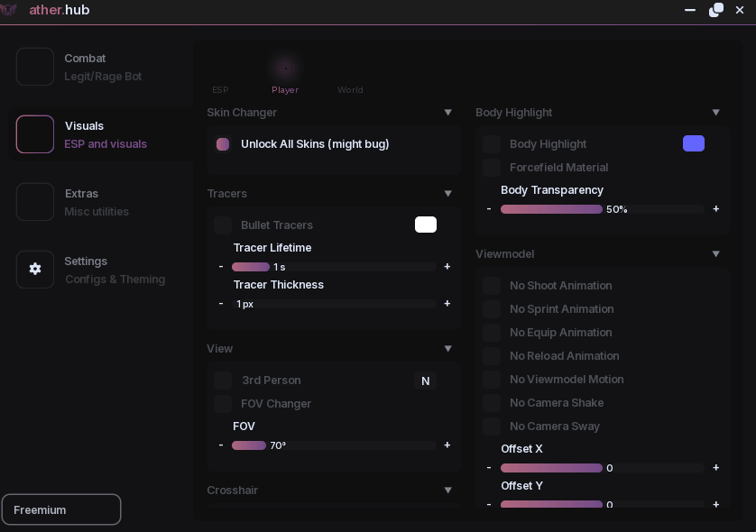
Task: Open the Extras sidebar section
Action: coord(100,202)
